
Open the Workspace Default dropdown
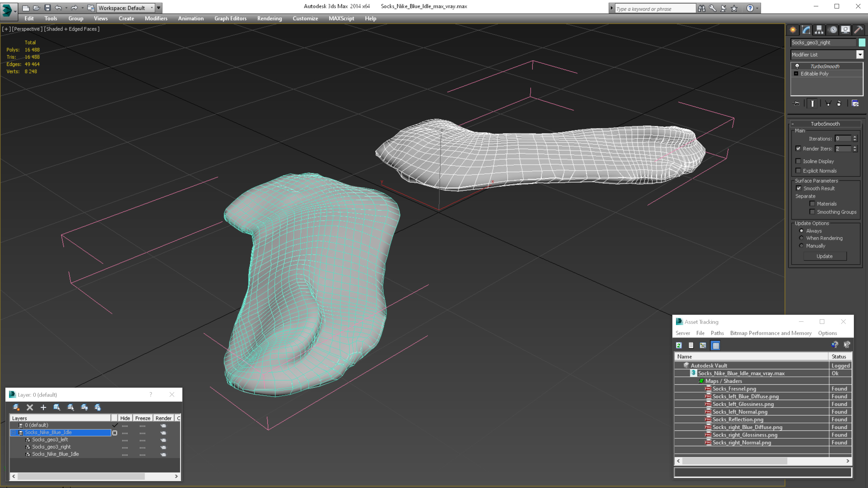[x=125, y=8]
